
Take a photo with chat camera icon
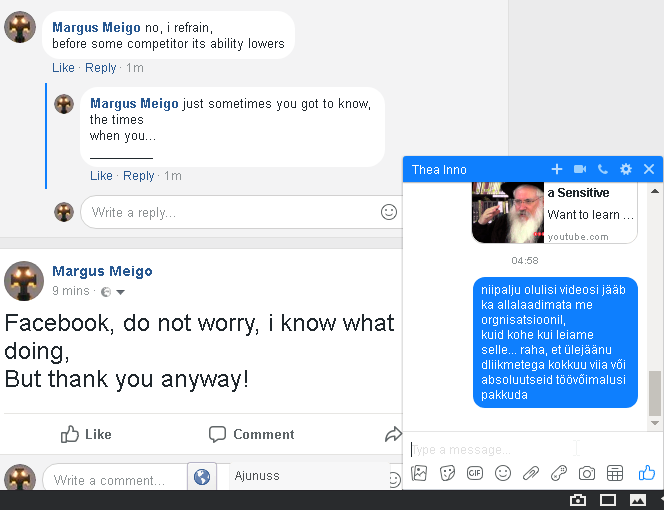(587, 473)
